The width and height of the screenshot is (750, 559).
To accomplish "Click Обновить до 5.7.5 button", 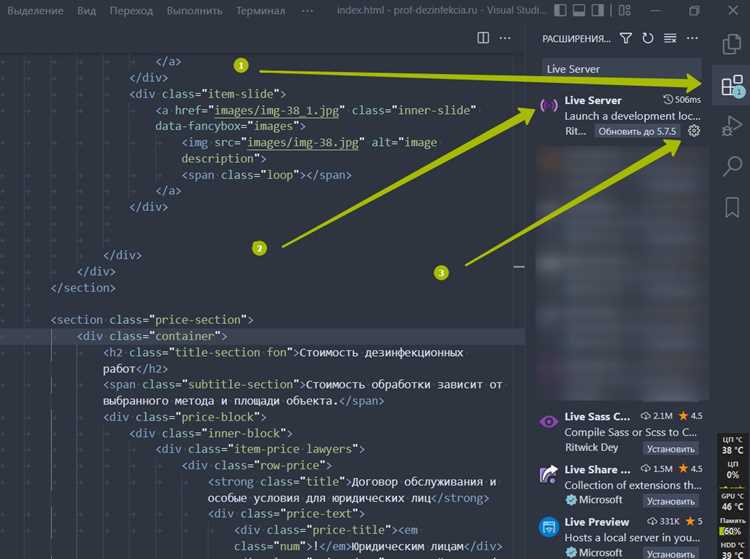I will pos(637,131).
